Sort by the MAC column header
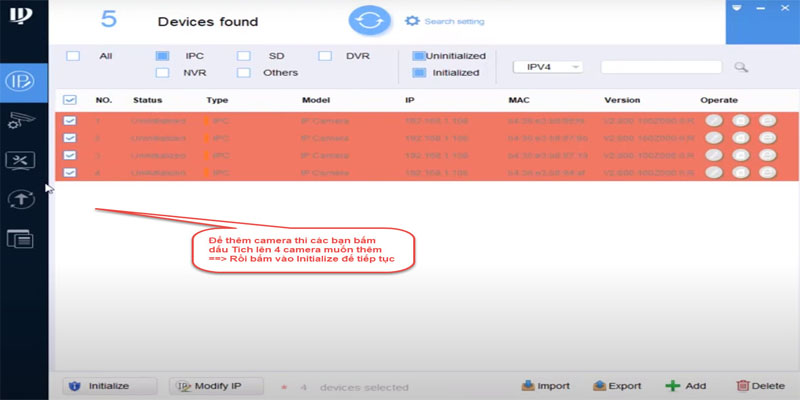This screenshot has height=400, width=800. coord(518,100)
